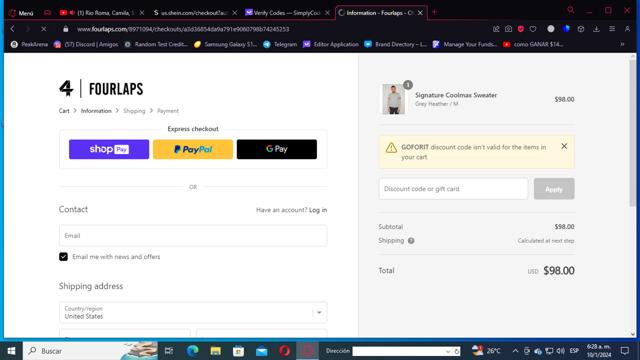Open the como GANAR bookmark

(533, 44)
